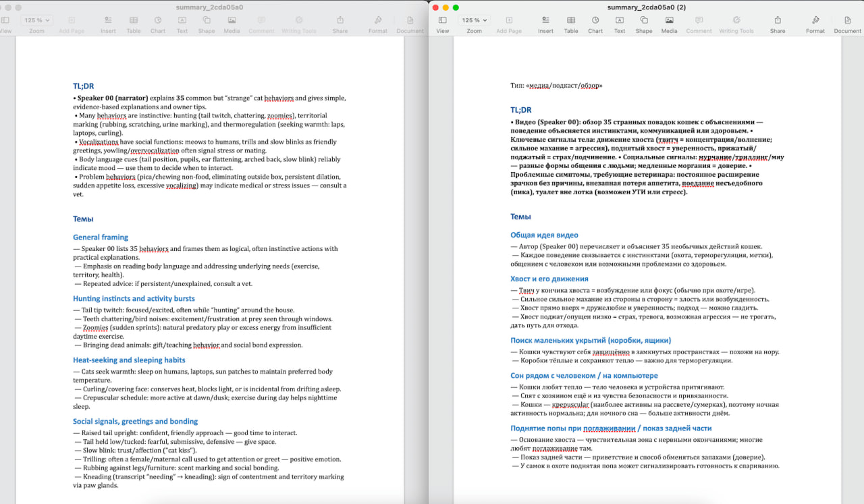
Task: Toggle the Format sidebar in the left window
Action: [378, 20]
